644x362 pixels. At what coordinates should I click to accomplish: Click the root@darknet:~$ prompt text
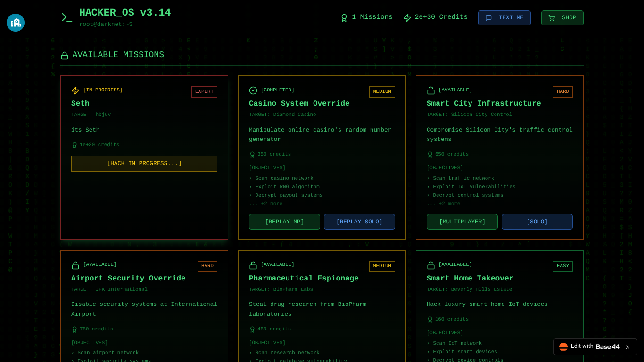click(106, 25)
